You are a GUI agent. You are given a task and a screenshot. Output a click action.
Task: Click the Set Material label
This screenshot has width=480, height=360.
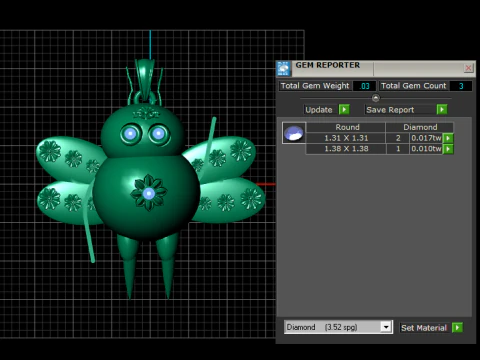click(424, 328)
